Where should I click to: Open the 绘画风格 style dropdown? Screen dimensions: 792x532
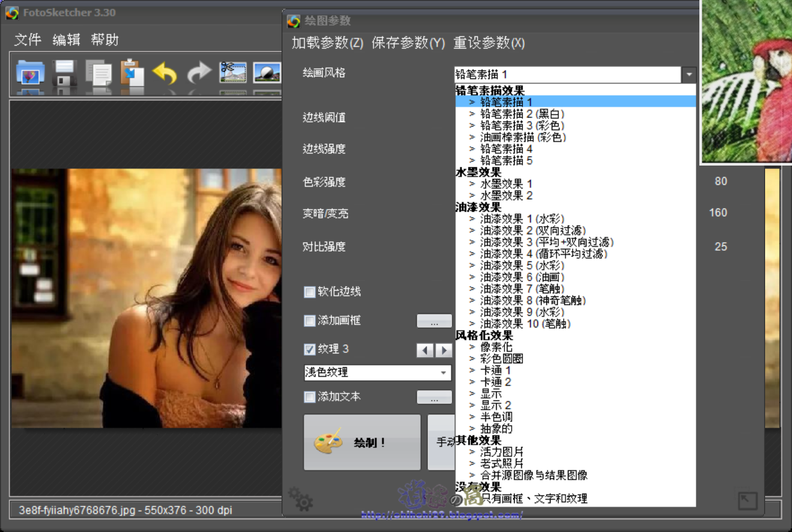pyautogui.click(x=689, y=74)
